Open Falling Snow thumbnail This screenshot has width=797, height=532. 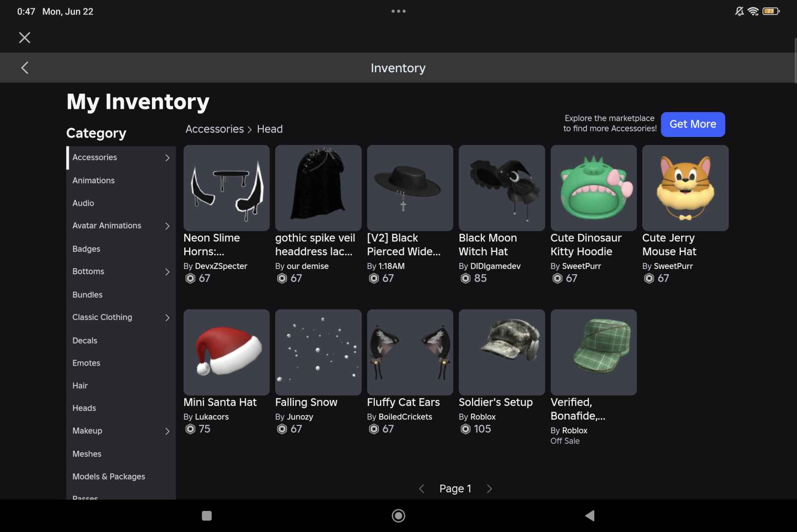point(318,352)
